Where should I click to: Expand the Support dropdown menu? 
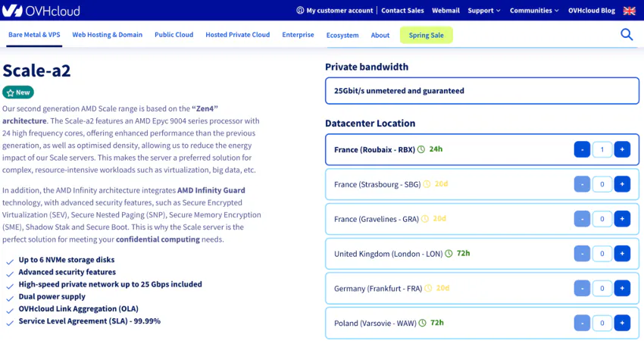click(484, 11)
